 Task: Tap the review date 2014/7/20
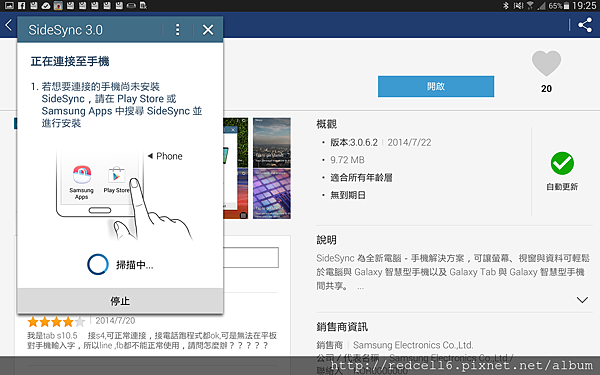pyautogui.click(x=115, y=321)
